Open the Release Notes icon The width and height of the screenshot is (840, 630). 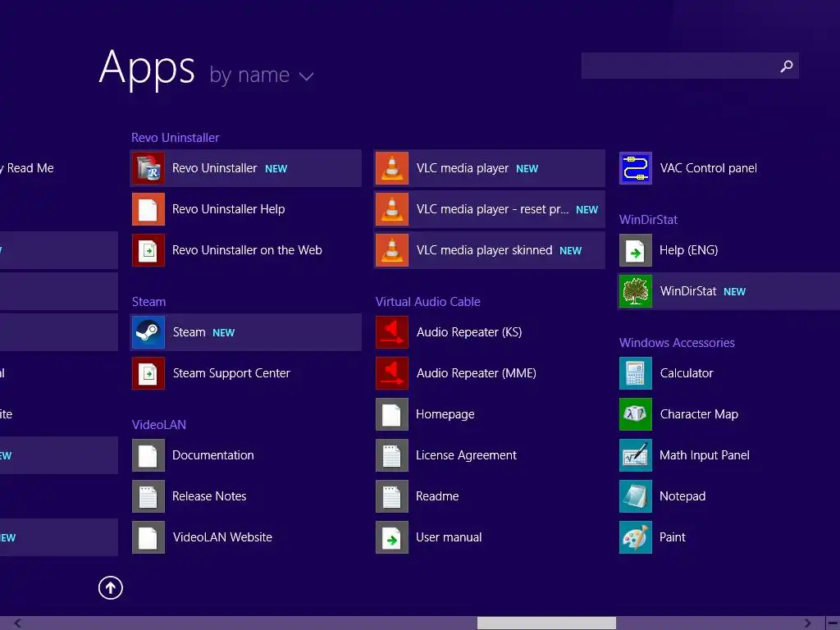point(148,496)
